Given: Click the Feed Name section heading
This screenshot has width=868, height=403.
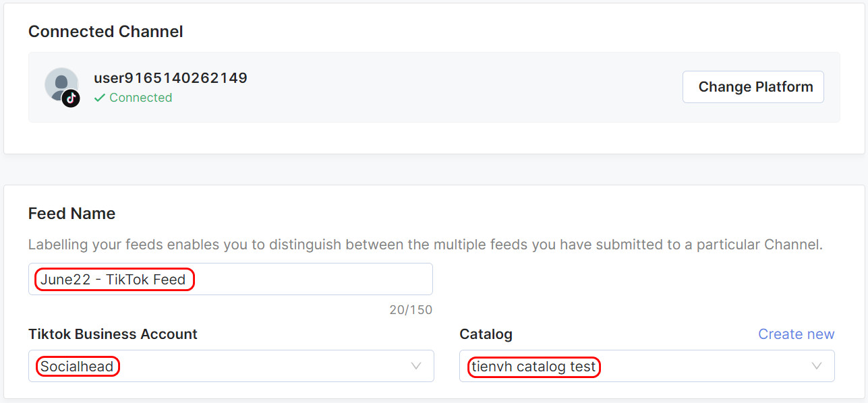Looking at the screenshot, I should (x=71, y=214).
